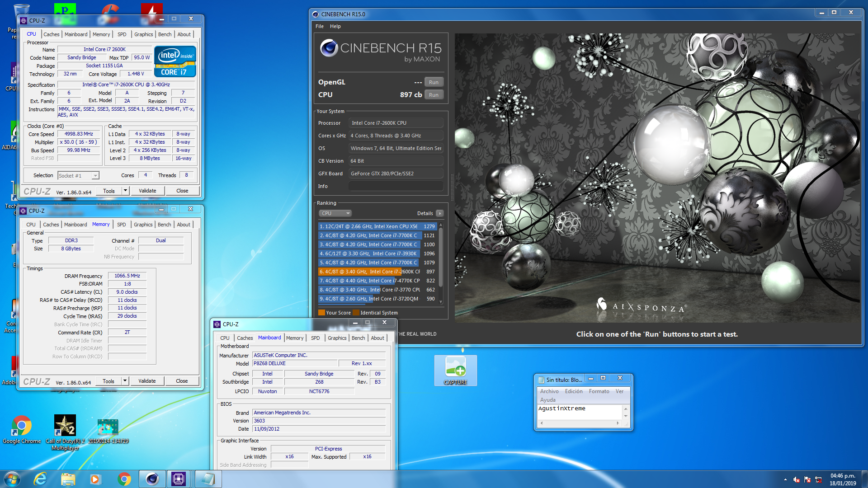Open the Formato menu in Notepad
Image resolution: width=868 pixels, height=488 pixels.
[x=599, y=391]
